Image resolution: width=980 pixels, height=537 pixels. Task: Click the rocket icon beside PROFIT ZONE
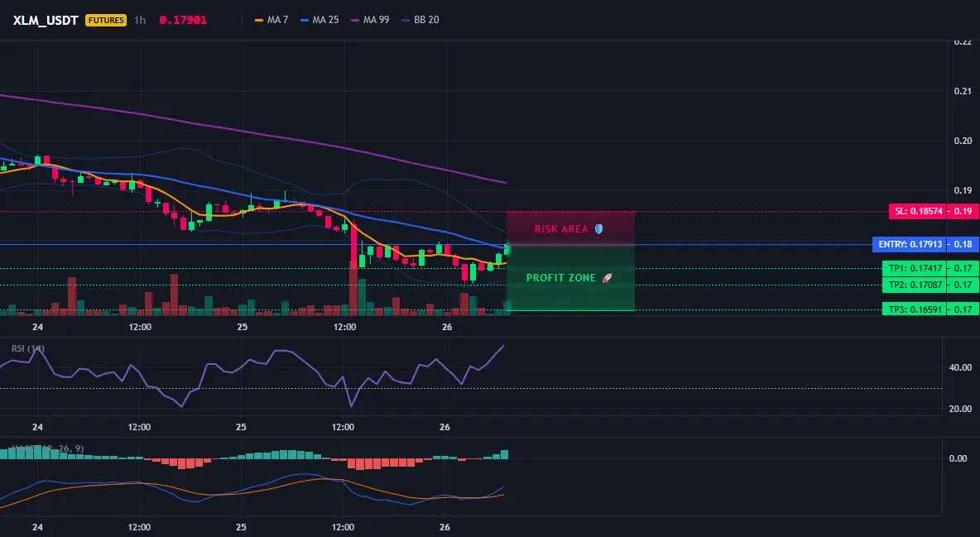(607, 277)
